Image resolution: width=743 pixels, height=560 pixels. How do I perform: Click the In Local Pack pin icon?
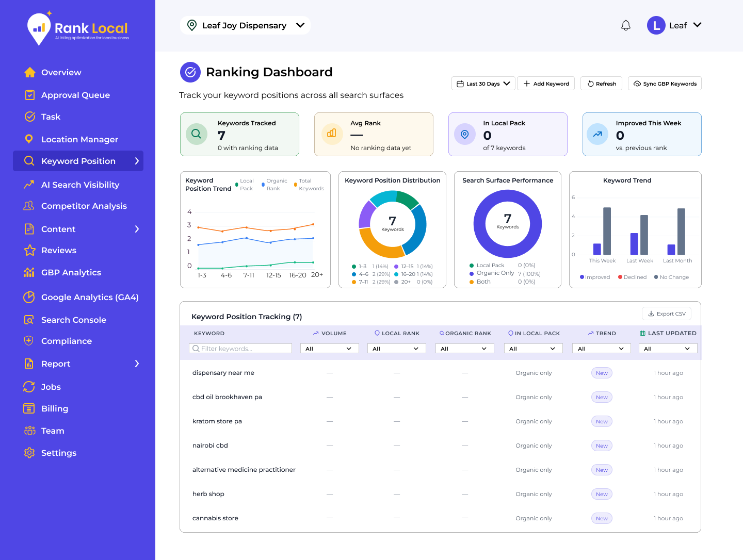click(x=465, y=134)
